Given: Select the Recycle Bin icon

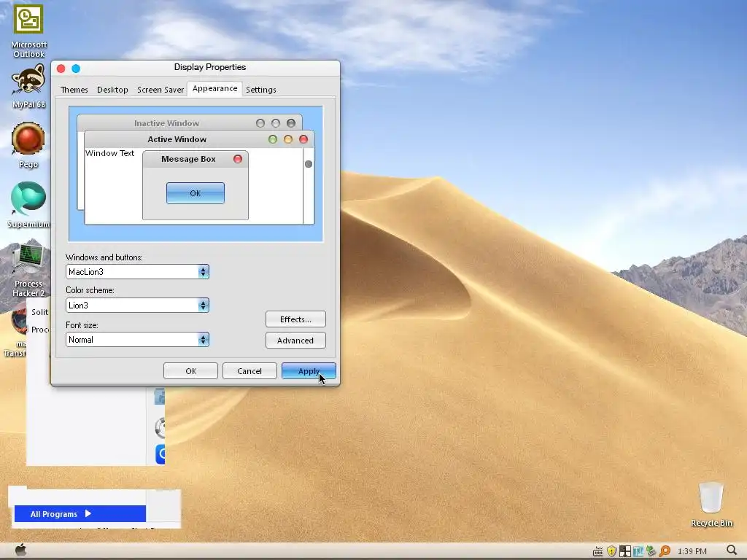Looking at the screenshot, I should point(711,498).
